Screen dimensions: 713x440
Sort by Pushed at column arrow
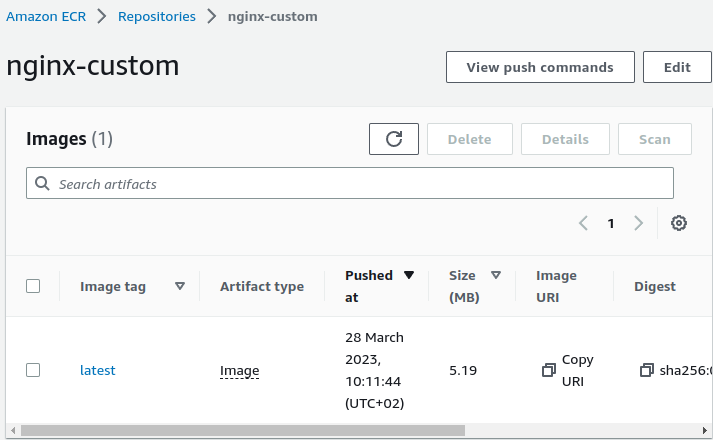408,275
